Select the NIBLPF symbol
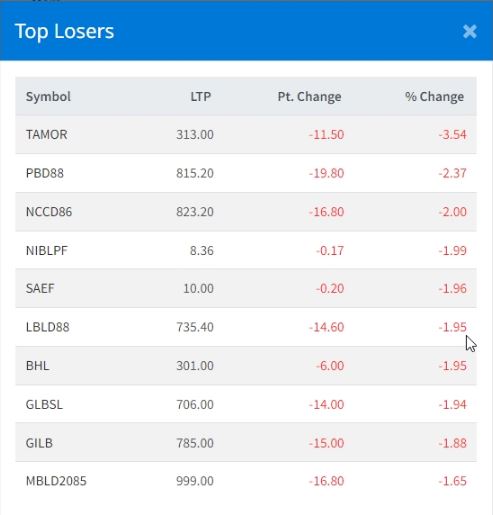 (47, 251)
